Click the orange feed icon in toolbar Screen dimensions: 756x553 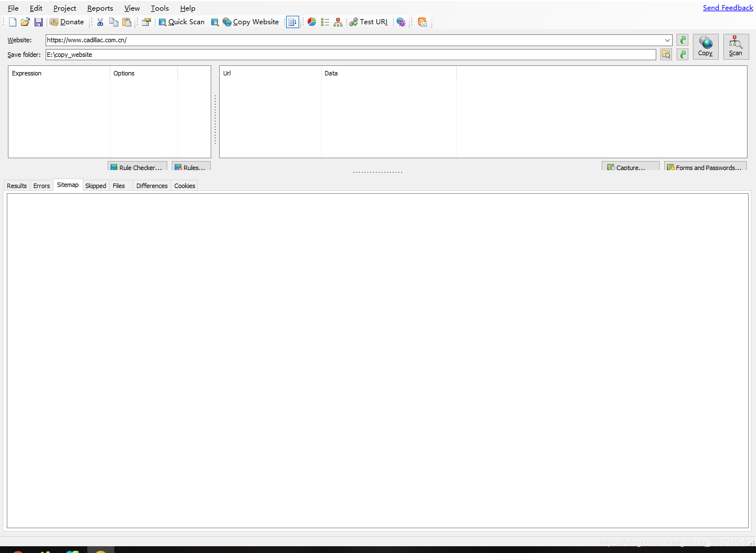click(x=423, y=22)
